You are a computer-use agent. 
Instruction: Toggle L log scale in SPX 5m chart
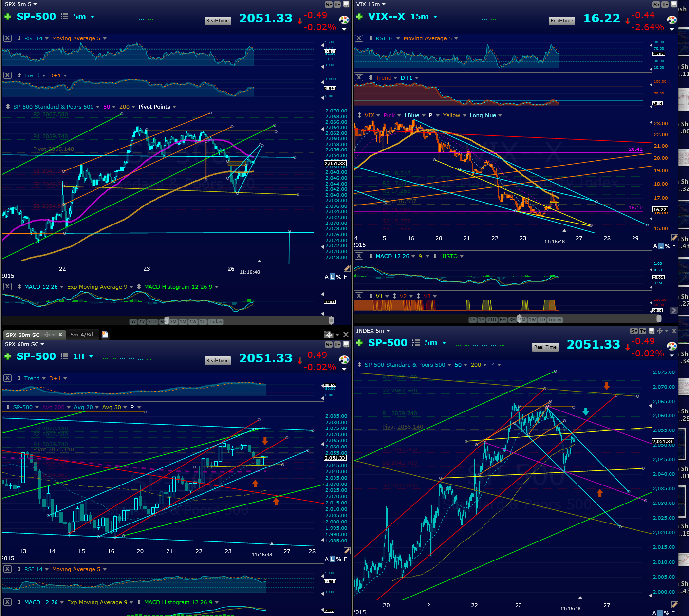[x=333, y=277]
